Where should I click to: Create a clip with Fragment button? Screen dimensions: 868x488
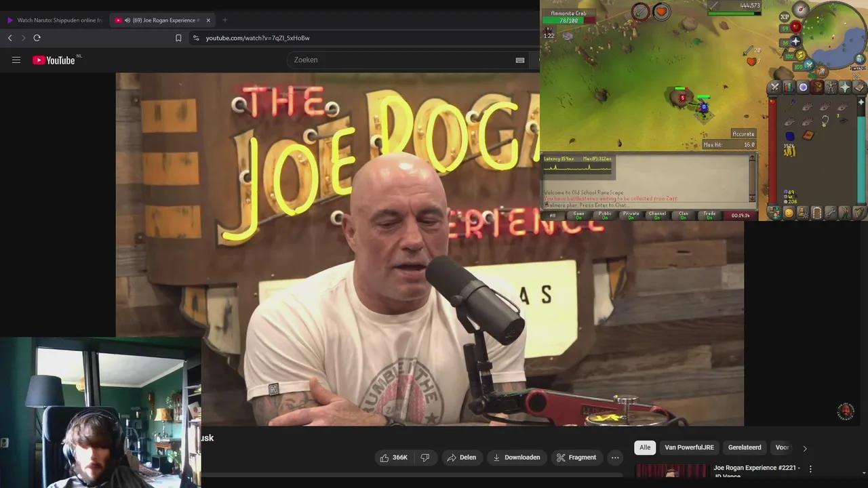[576, 457]
